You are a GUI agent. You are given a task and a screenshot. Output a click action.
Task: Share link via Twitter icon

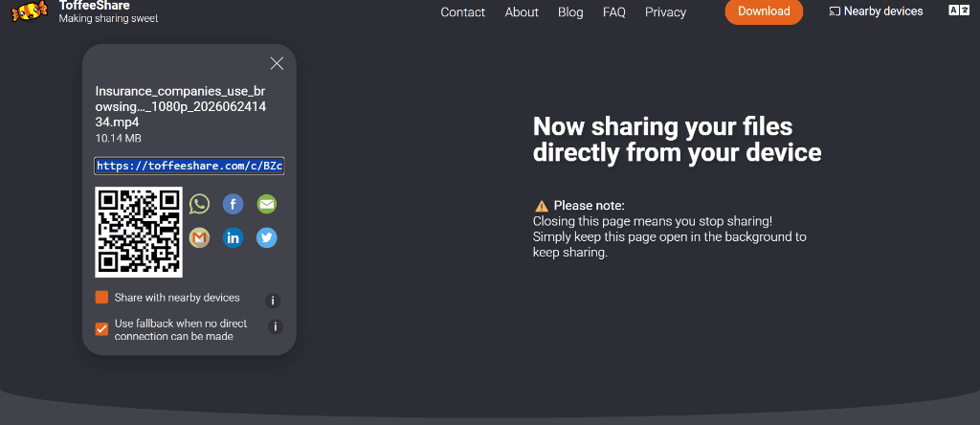tap(267, 237)
